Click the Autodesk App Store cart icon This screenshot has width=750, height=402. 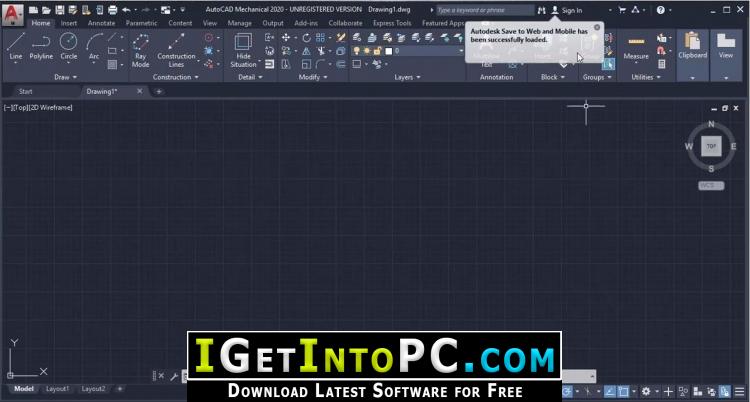coord(622,10)
